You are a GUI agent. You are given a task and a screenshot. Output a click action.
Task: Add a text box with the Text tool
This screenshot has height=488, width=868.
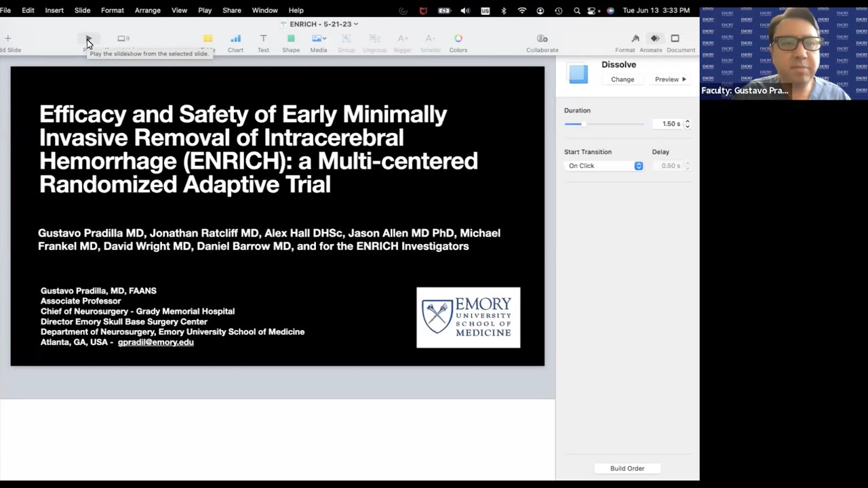point(263,39)
